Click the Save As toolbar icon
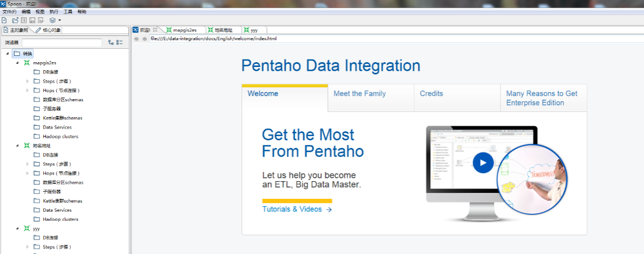The width and height of the screenshot is (644, 254). click(41, 20)
